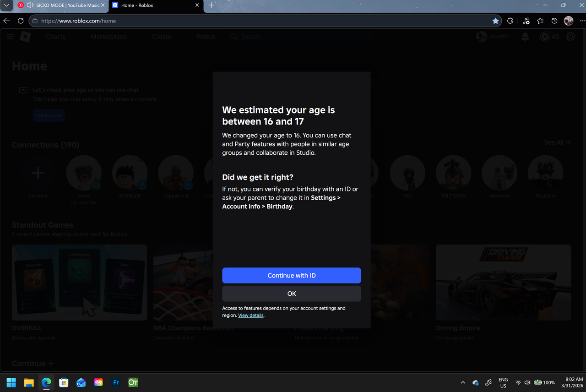Open the volume speaker tray icon
Viewport: 586px width, 392px height.
(527, 382)
